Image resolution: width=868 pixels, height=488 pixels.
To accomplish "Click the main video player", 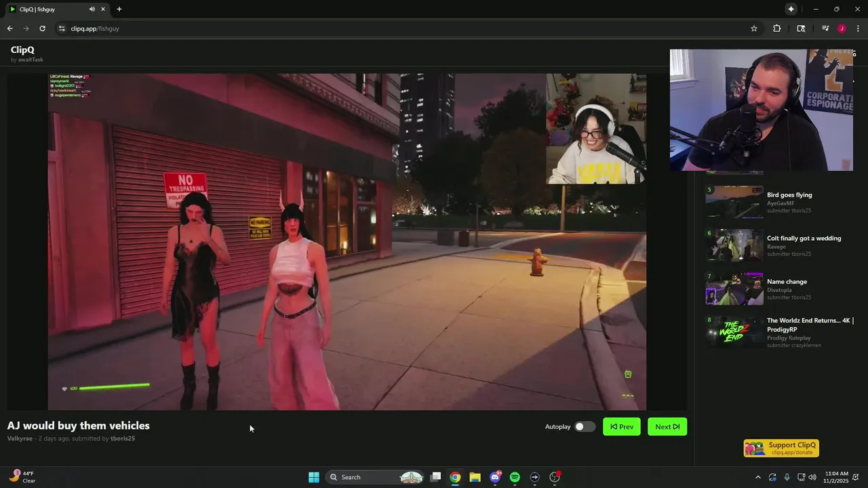I will [347, 242].
